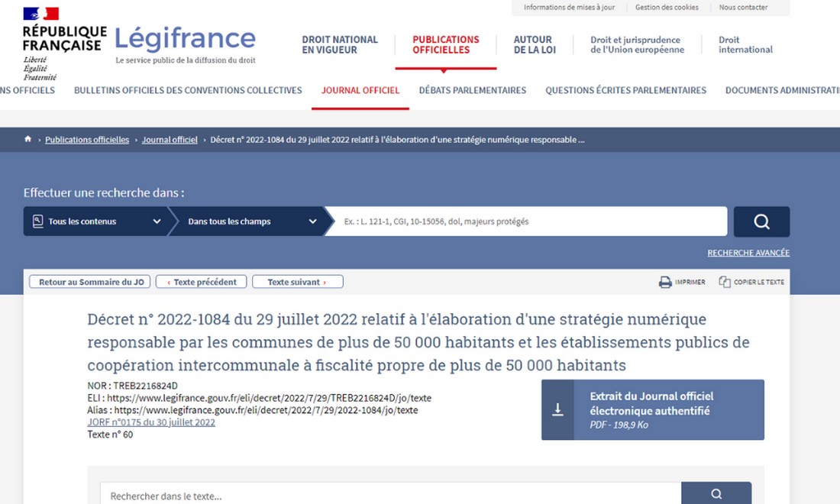Open the Recherche Avancée link
This screenshot has height=504, width=840.
click(748, 253)
